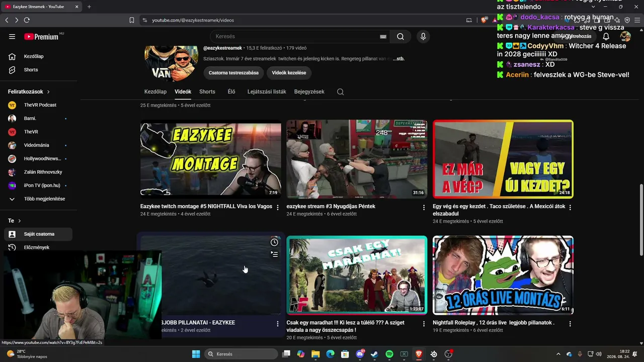Open TheVR Podcast subscription
The image size is (644, 362).
coord(40,105)
